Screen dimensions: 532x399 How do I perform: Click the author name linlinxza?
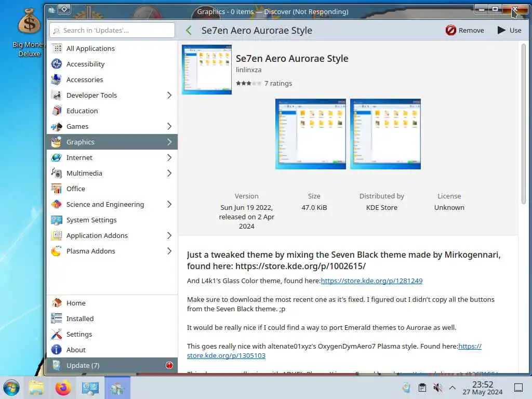pos(249,70)
